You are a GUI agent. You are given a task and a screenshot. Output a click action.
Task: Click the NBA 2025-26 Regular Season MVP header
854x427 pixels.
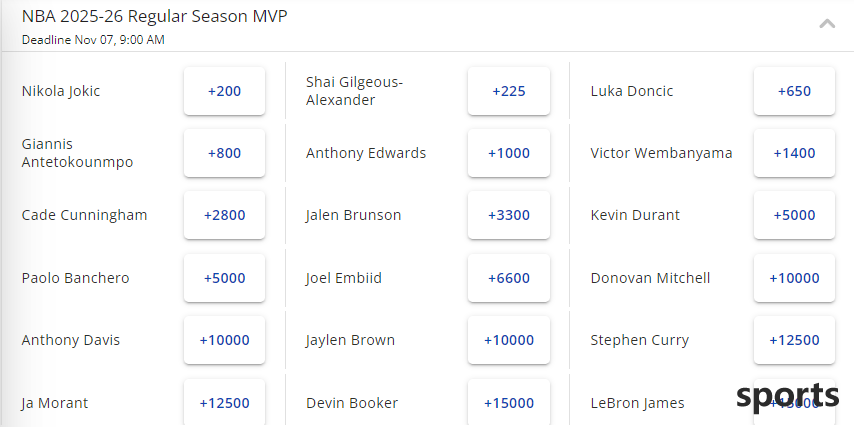coord(155,17)
